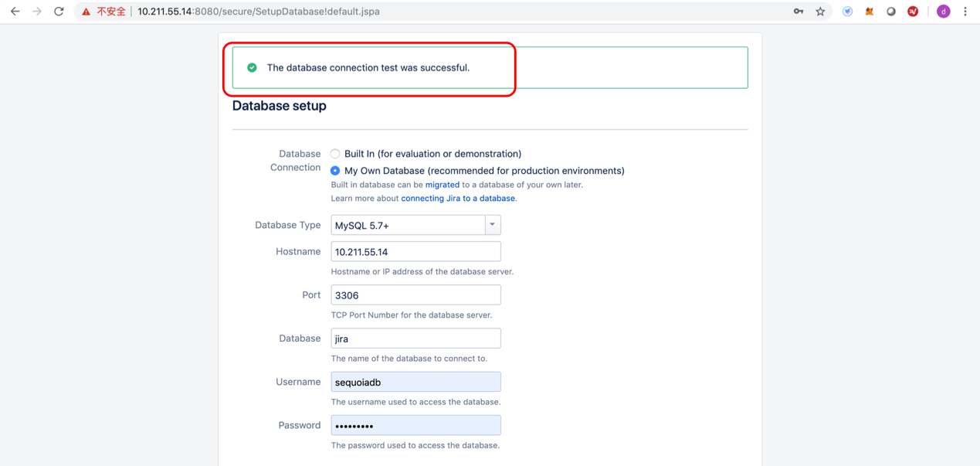Click the name of the database help text
This screenshot has height=466, width=980.
(x=409, y=359)
